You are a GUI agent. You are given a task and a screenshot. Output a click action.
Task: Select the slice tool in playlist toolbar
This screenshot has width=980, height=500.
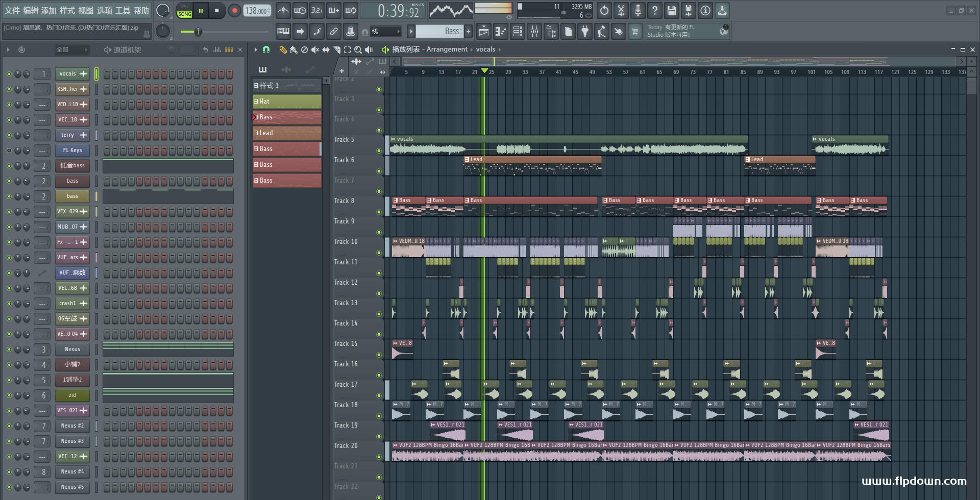point(336,49)
